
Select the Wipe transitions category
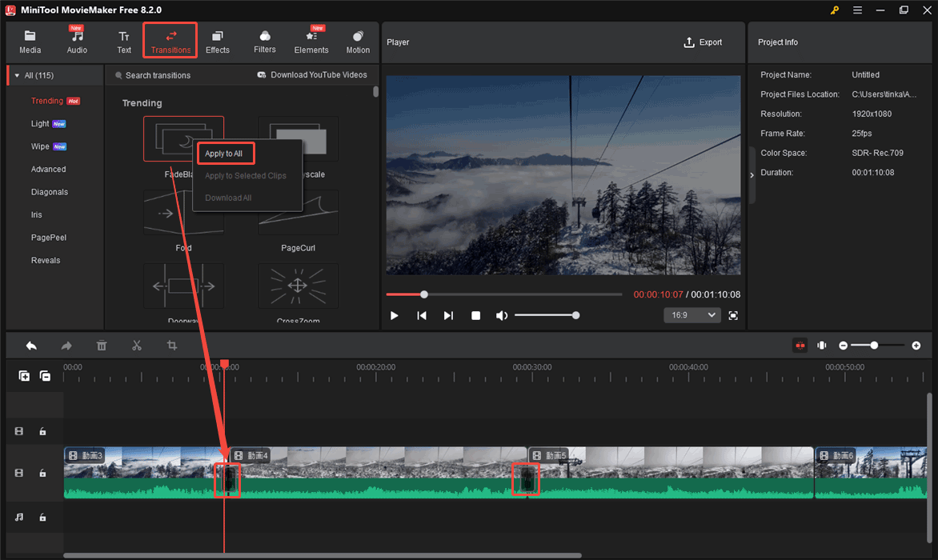click(x=40, y=146)
